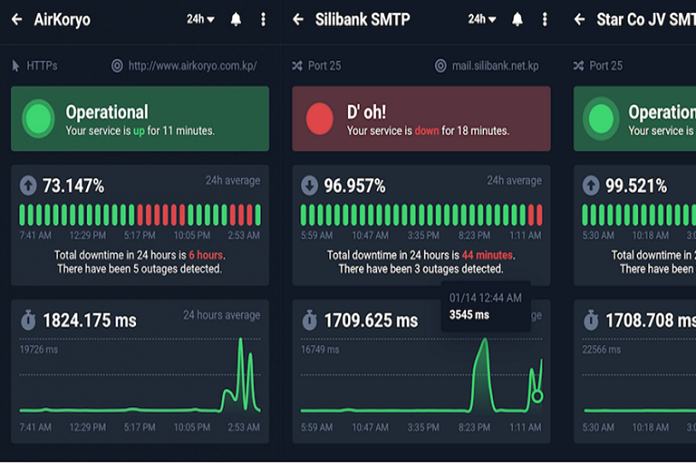The width and height of the screenshot is (696, 463).
Task: Tap the AirKoryo Operational status banner
Action: click(x=140, y=119)
